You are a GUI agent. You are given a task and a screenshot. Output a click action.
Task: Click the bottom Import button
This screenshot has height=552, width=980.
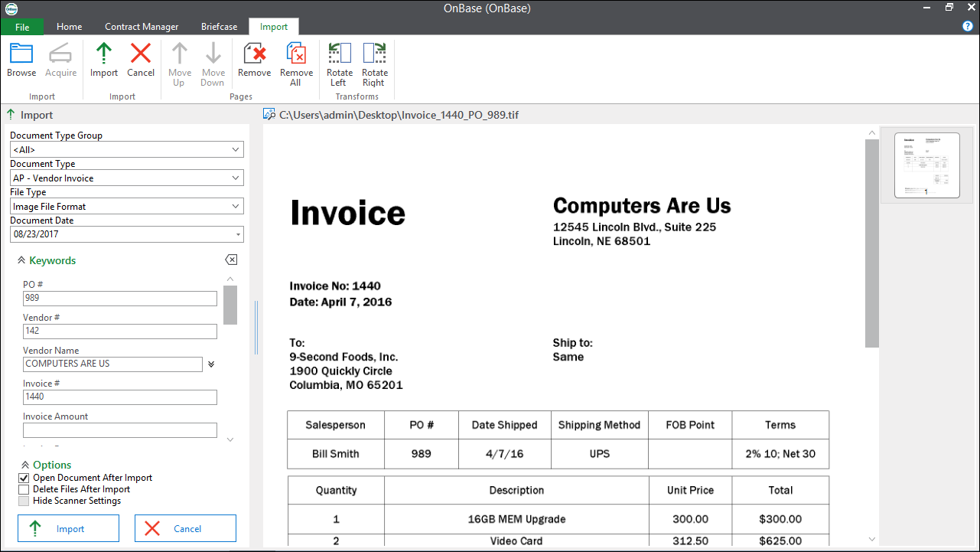[x=68, y=528]
